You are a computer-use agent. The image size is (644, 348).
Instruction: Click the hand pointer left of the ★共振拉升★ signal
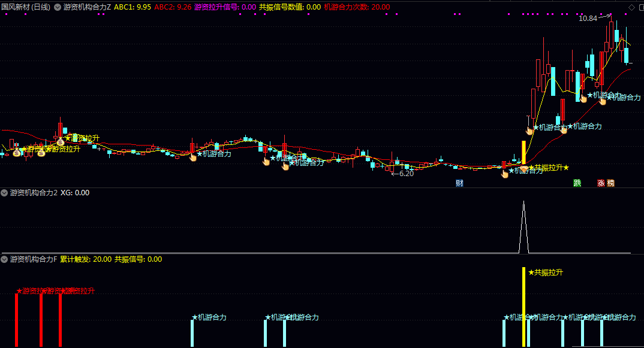pos(505,174)
